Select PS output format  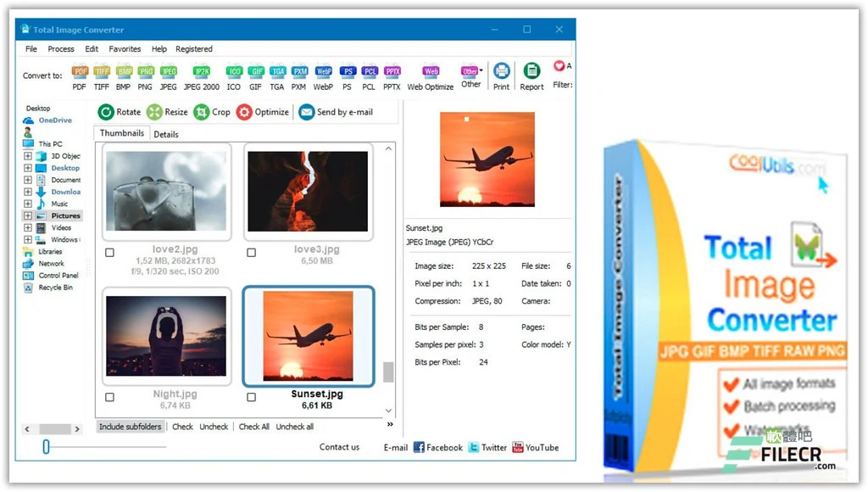click(x=347, y=77)
